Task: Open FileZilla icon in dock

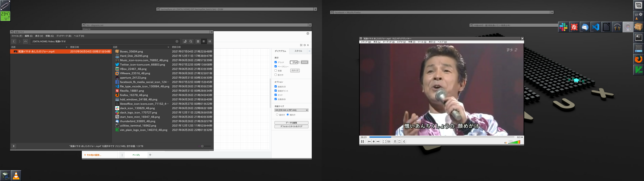Action: (x=574, y=27)
